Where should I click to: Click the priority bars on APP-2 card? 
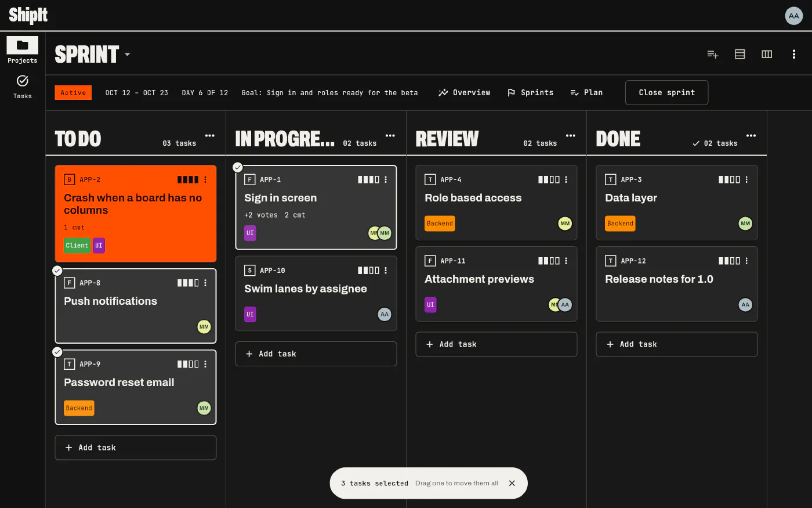(188, 179)
